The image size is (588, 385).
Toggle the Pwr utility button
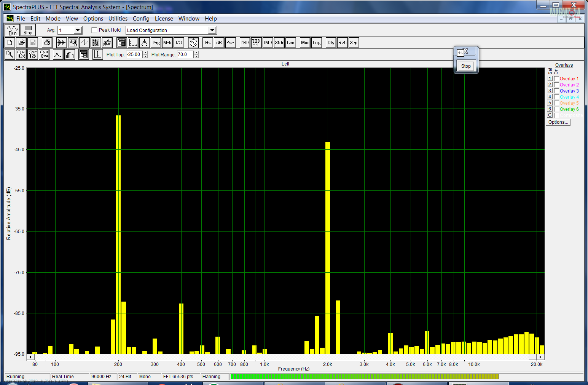point(230,43)
